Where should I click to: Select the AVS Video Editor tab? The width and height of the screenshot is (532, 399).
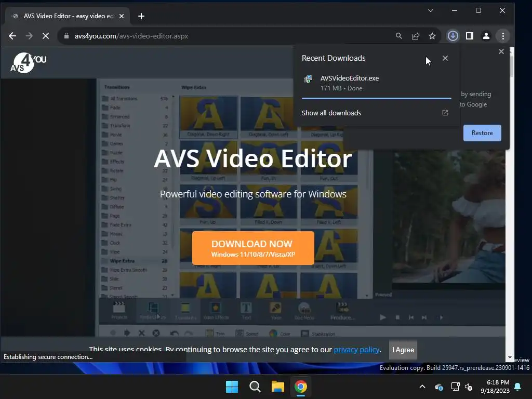[x=67, y=16]
